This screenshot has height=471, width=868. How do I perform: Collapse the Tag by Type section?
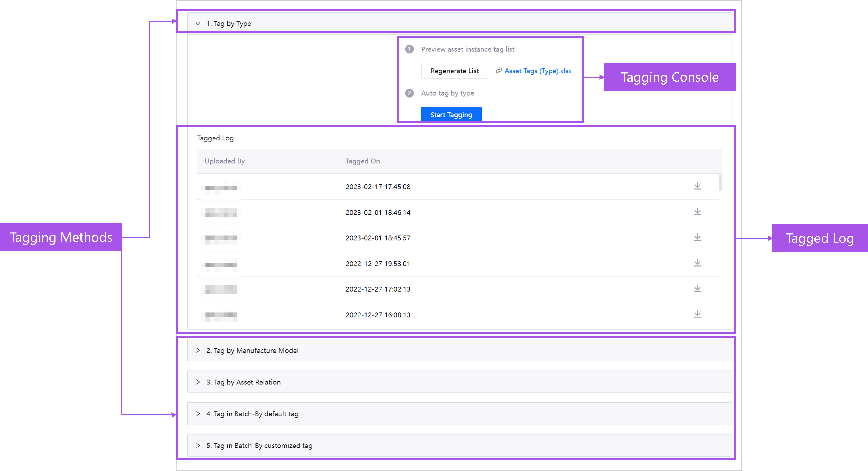[x=198, y=24]
